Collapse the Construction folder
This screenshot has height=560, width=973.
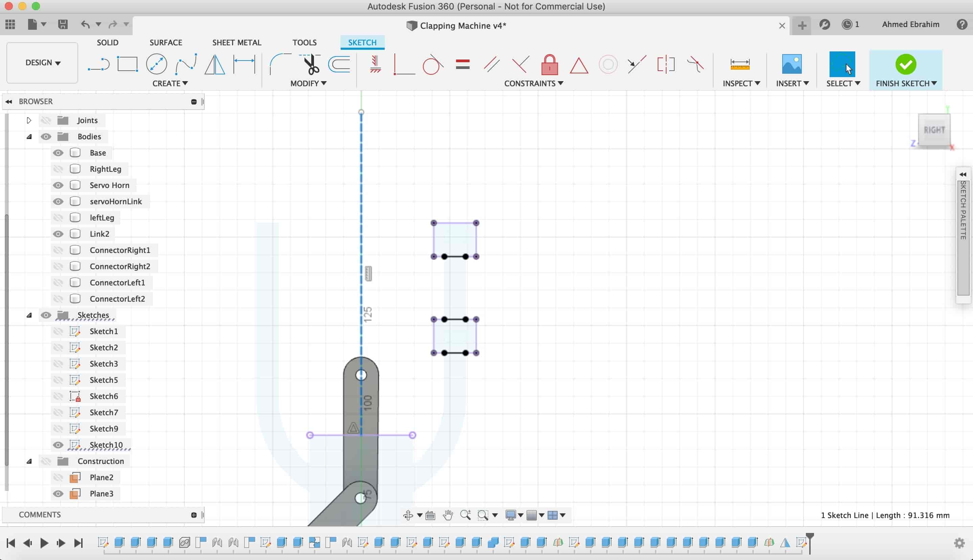(x=29, y=461)
